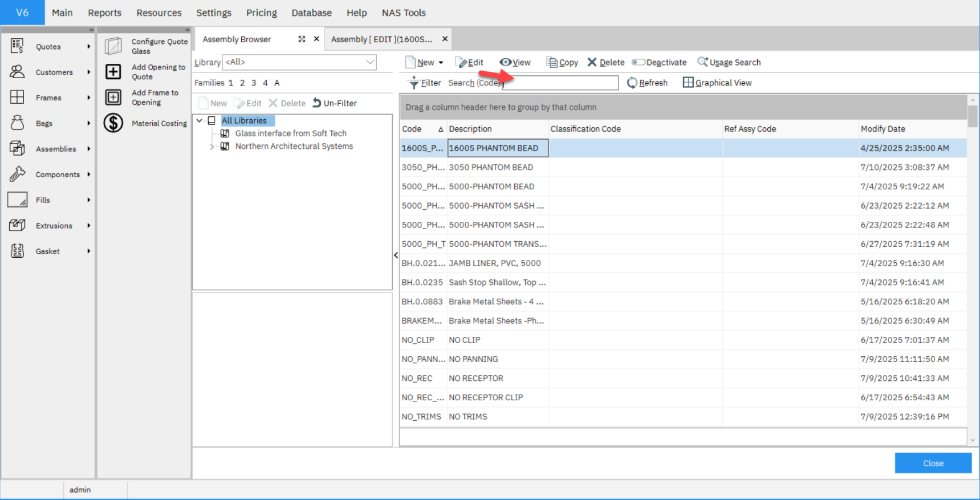Open the Library dropdown

click(370, 62)
